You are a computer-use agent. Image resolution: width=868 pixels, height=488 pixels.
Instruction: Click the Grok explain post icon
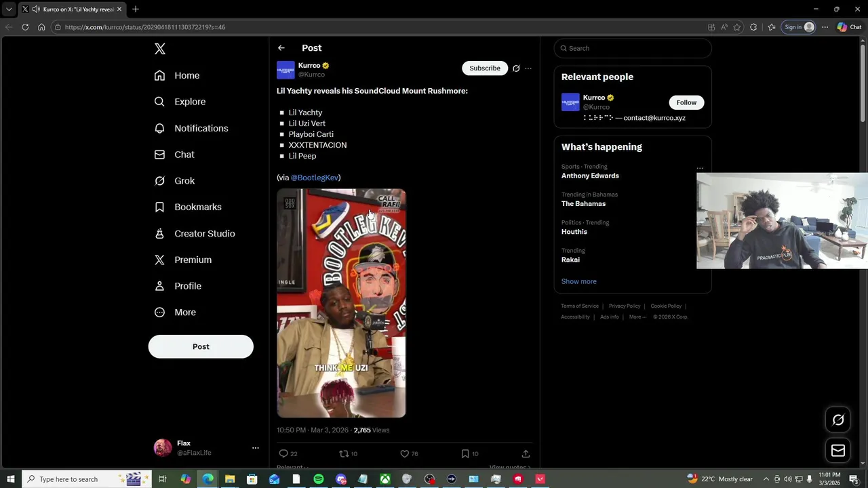[516, 68]
